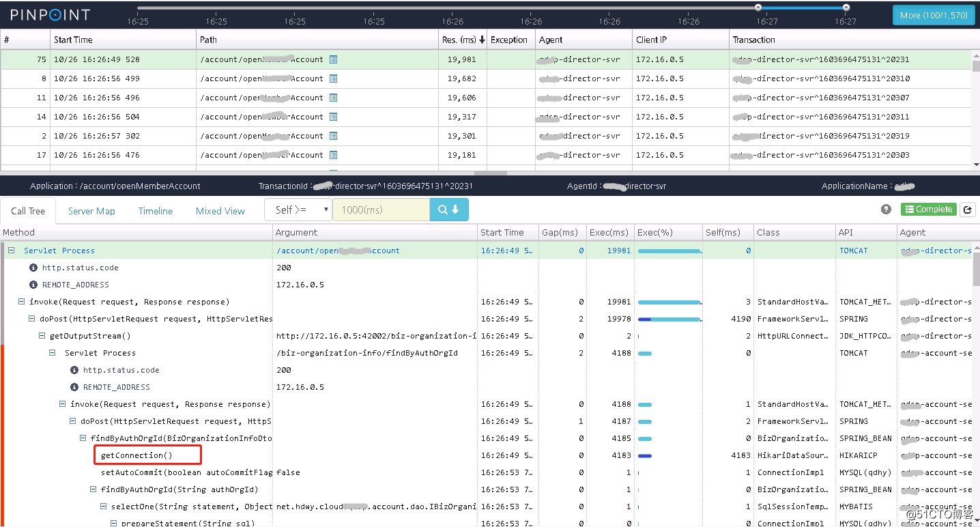Click the 4190 self time value

(740, 319)
